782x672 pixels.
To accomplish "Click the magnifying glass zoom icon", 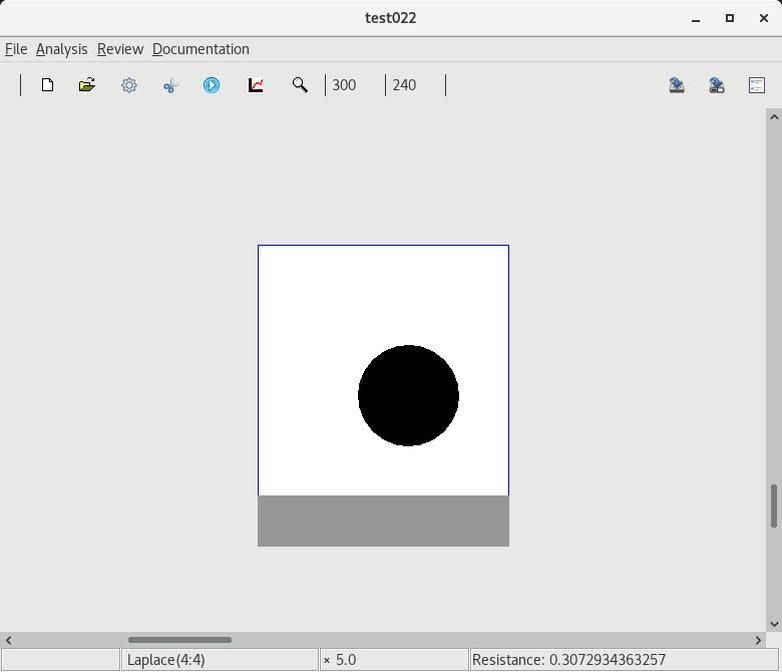I will (299, 85).
